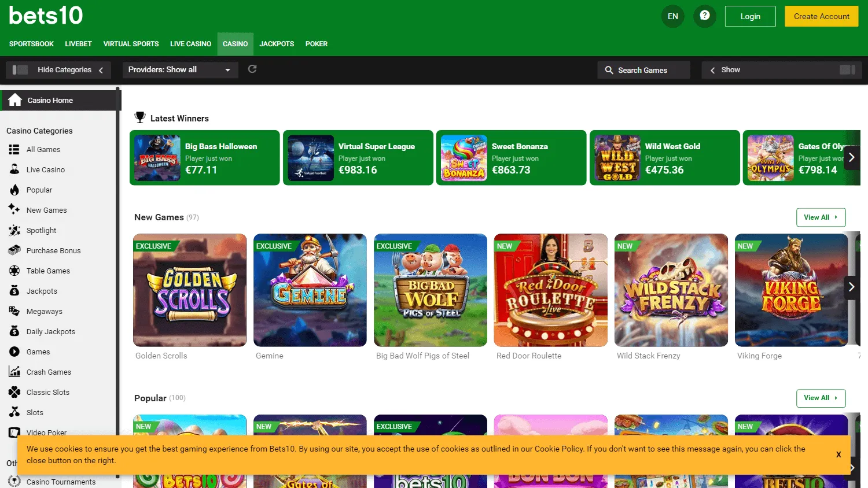
Task: Click View All for Popular games
Action: click(821, 398)
